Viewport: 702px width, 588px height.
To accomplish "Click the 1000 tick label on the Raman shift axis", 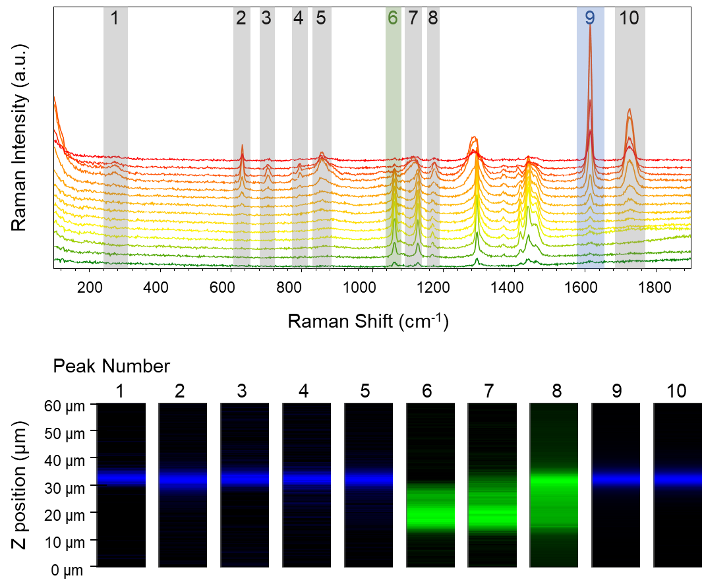I will click(359, 287).
